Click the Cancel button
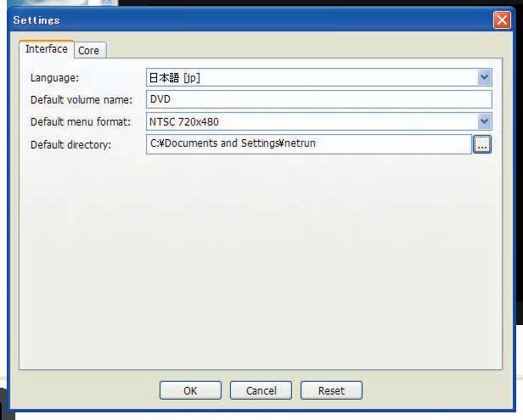 click(x=261, y=390)
